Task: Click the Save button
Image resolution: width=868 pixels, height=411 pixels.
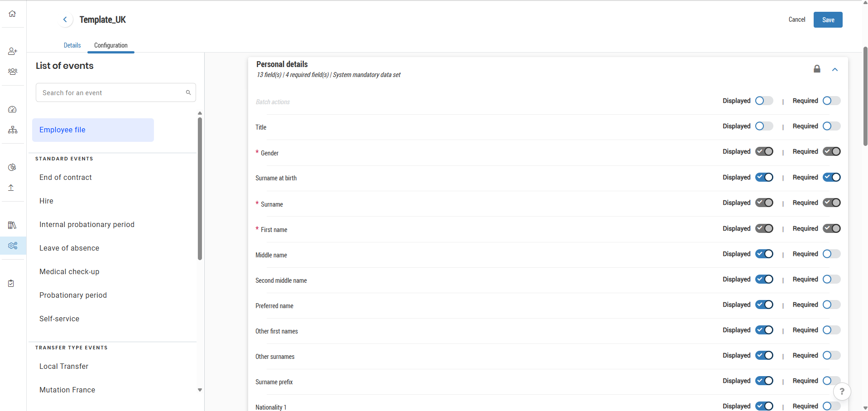Action: point(828,20)
